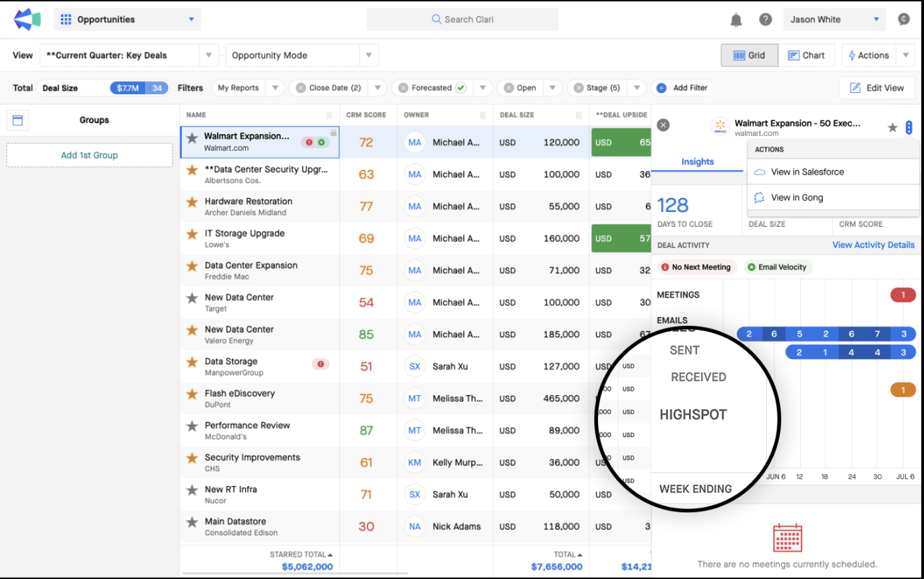Open the dropdown arrow next to Actions

pyautogui.click(x=906, y=55)
